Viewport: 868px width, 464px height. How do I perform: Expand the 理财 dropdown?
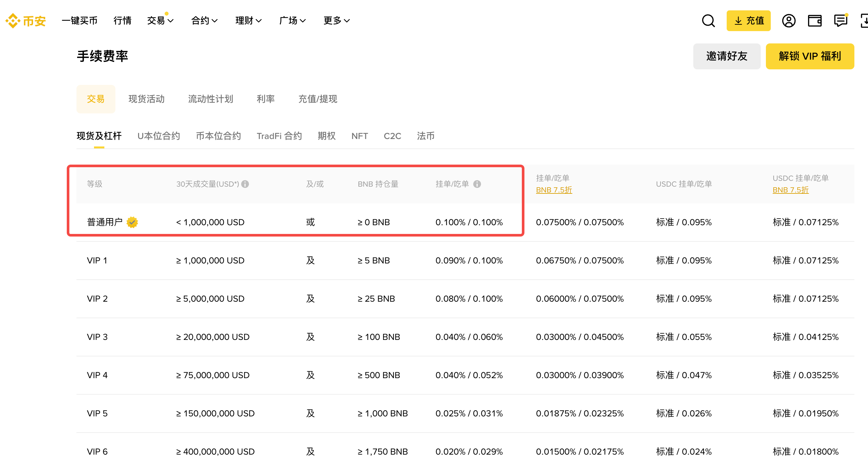tap(248, 20)
